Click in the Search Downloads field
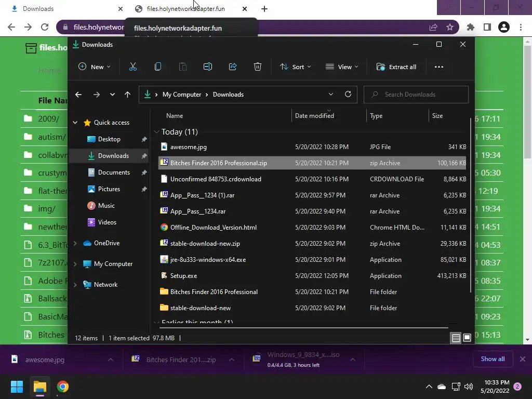 (x=416, y=95)
